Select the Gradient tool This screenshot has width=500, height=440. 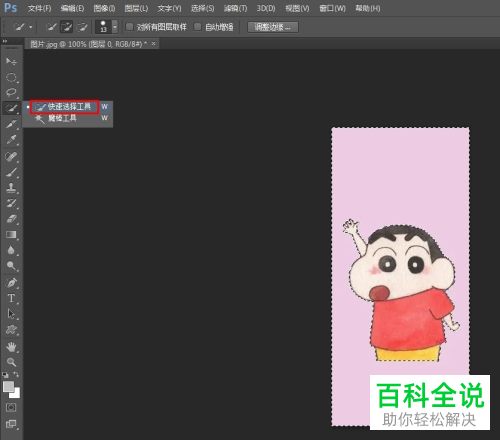click(11, 234)
